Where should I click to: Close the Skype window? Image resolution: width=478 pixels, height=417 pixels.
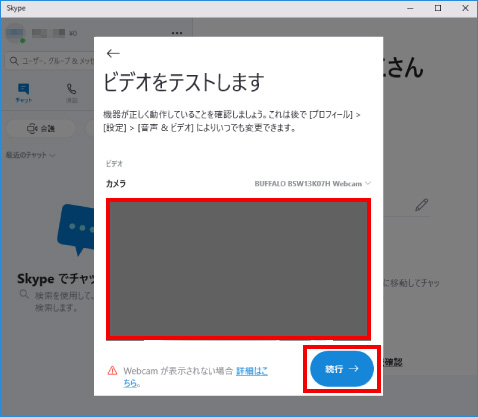click(465, 8)
